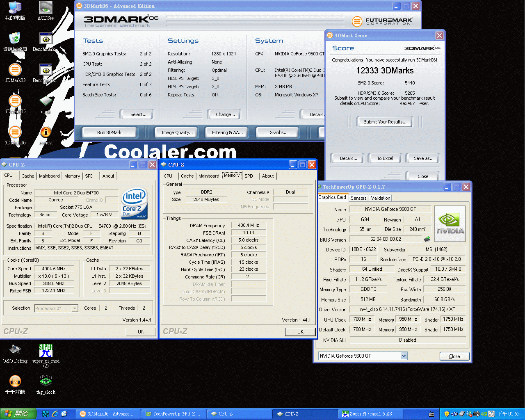
Task: Click the Bandwidth value 60.8 GB/s in GPU-Z
Action: click(x=444, y=299)
